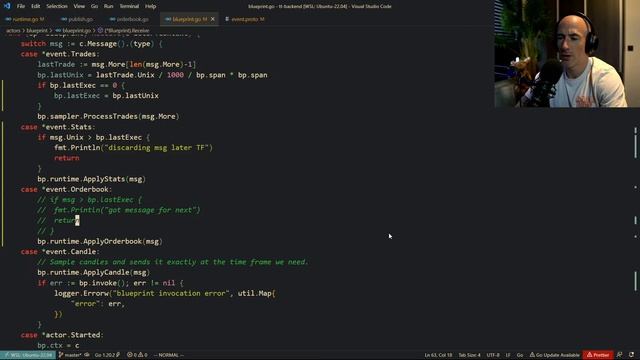The width and height of the screenshot is (640, 360).
Task: Click the 'blueprint.go' breadcrumb segment
Action: [x=76, y=31]
